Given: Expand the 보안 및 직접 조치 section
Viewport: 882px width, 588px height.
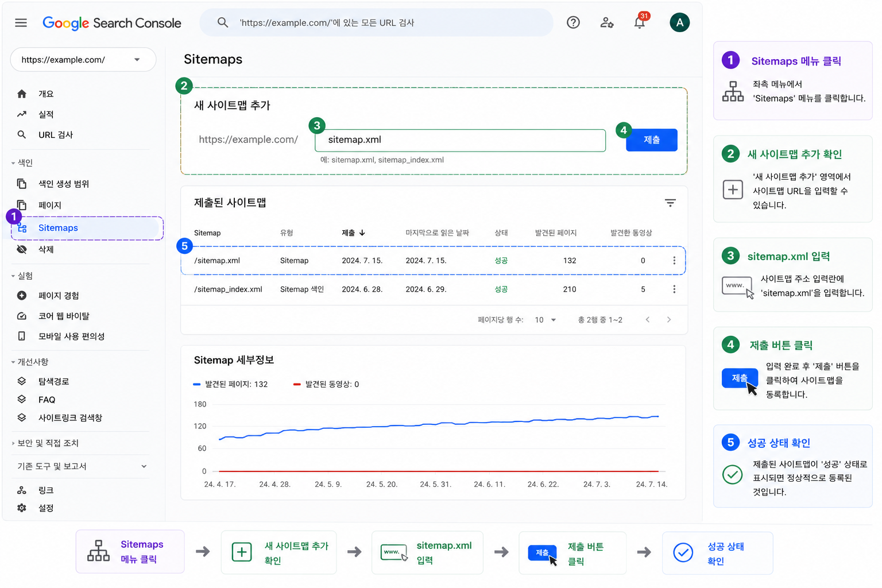Looking at the screenshot, I should tap(45, 443).
